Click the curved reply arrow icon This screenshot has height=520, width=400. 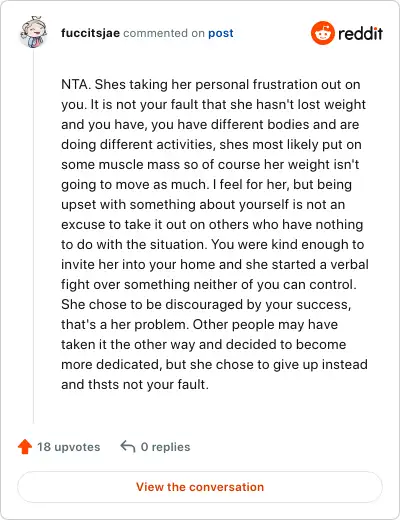coord(128,447)
